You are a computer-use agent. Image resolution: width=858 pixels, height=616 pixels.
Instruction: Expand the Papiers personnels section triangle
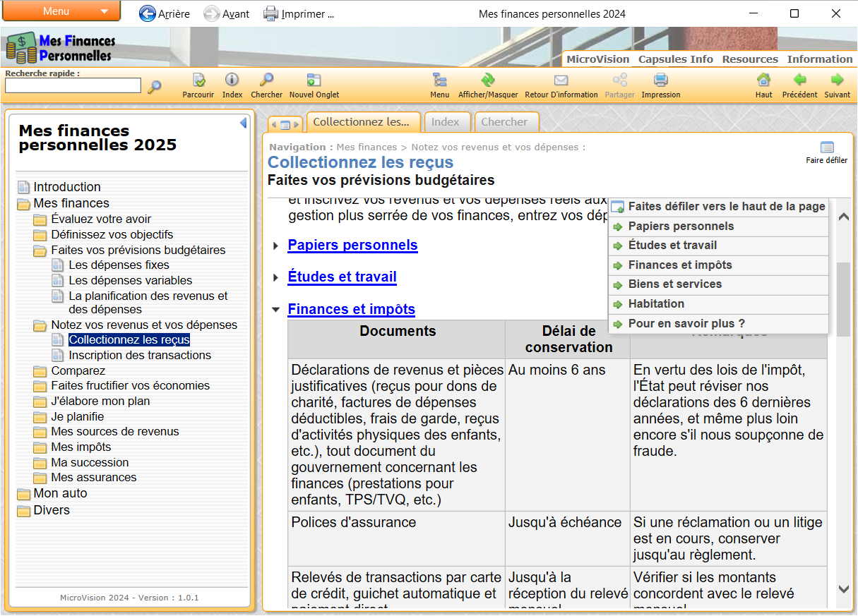tap(276, 246)
